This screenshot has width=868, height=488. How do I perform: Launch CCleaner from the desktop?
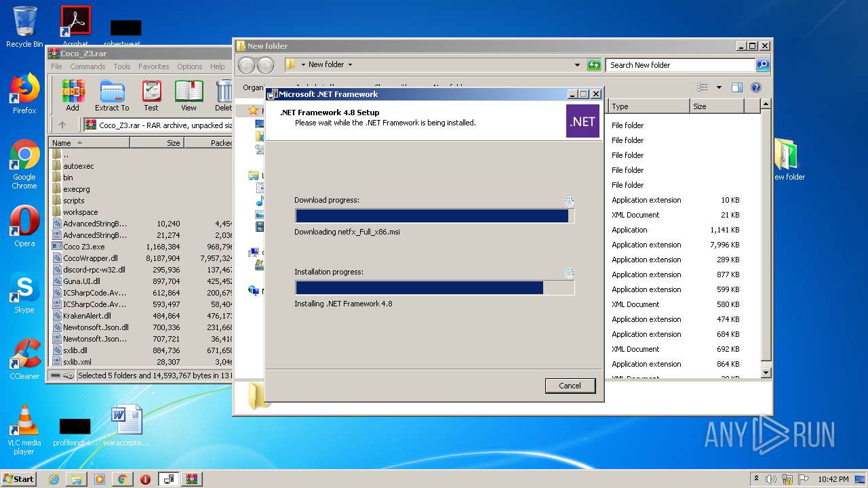pyautogui.click(x=24, y=359)
